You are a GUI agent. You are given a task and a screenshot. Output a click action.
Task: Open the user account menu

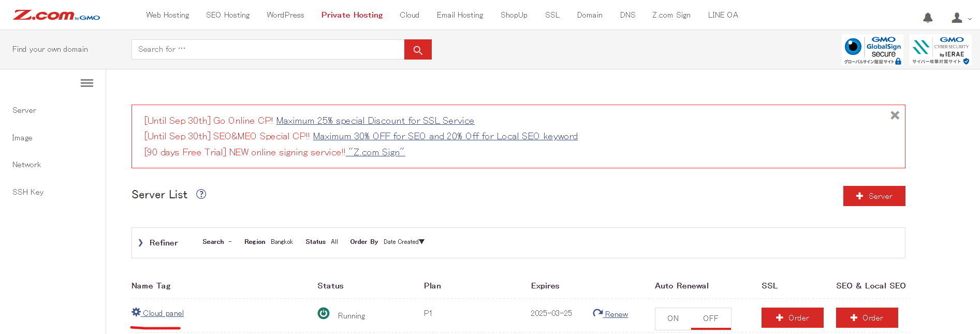click(961, 18)
